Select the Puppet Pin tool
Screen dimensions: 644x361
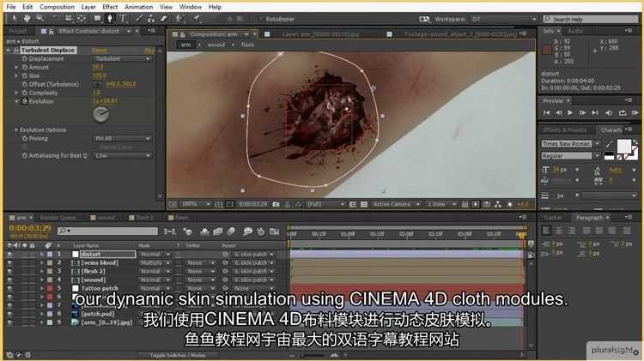click(197, 19)
